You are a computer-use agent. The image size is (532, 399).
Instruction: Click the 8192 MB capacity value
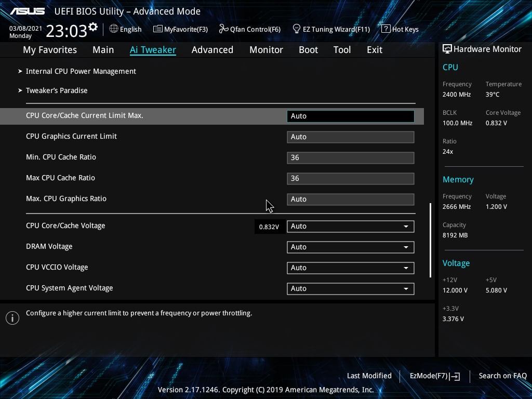pyautogui.click(x=455, y=235)
